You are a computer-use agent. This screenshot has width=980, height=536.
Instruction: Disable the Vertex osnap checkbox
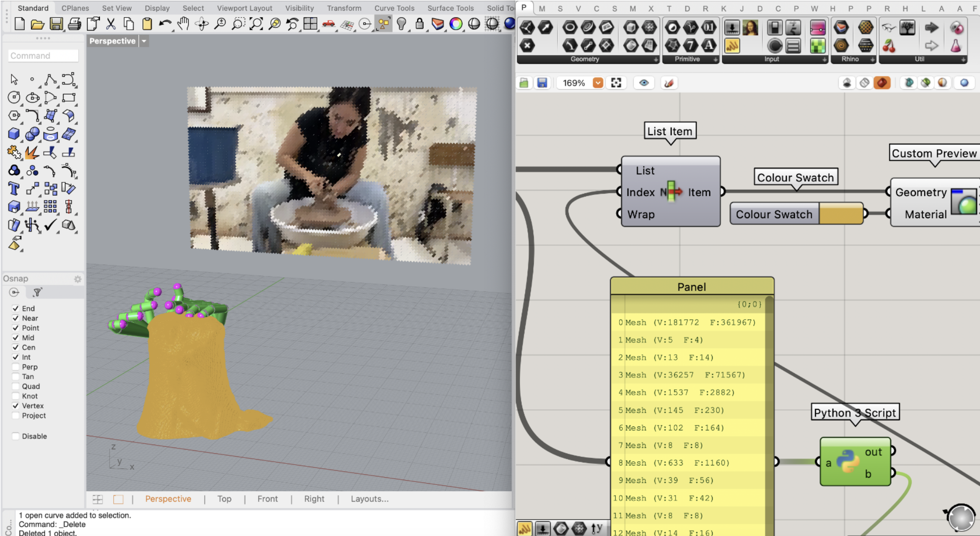[16, 406]
